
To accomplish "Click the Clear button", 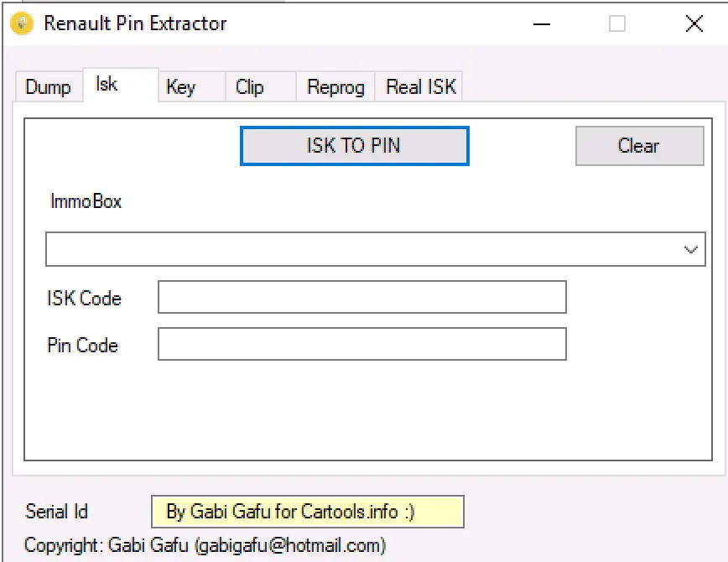I will [x=639, y=146].
